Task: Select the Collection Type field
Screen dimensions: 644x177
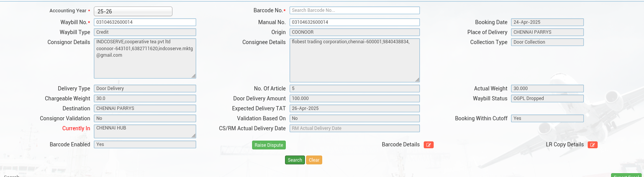Action: coord(547,42)
